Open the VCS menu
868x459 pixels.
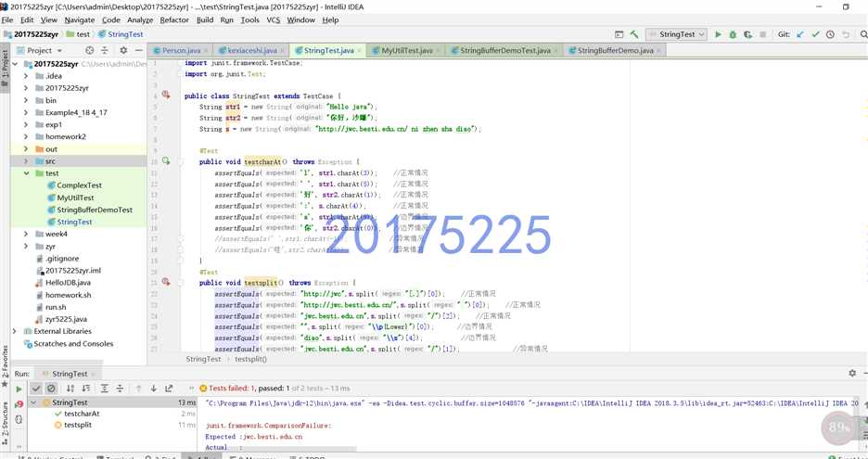pos(274,19)
